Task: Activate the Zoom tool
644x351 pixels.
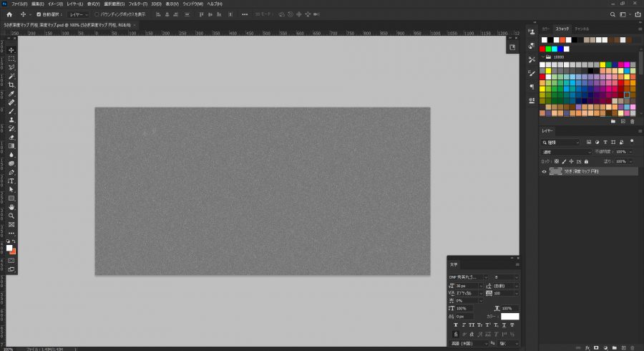Action: (11, 216)
